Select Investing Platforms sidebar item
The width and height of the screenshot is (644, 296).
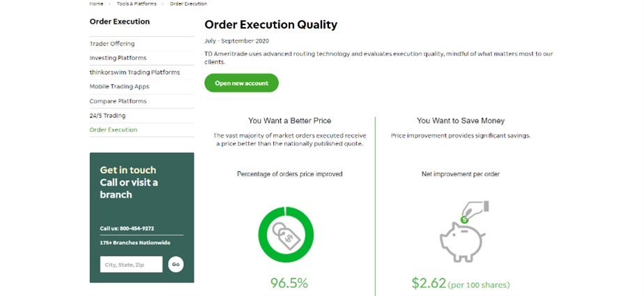pyautogui.click(x=118, y=58)
